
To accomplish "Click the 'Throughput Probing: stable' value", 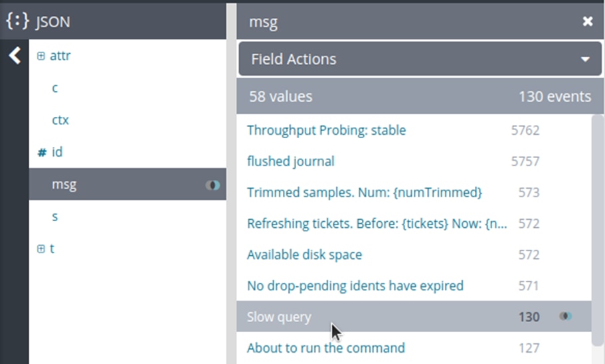I will click(x=326, y=130).
